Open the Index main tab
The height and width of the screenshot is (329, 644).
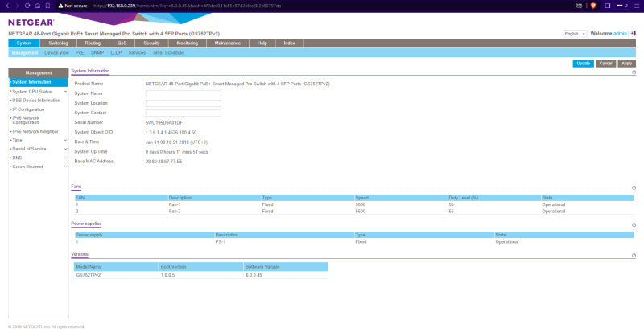coord(290,43)
